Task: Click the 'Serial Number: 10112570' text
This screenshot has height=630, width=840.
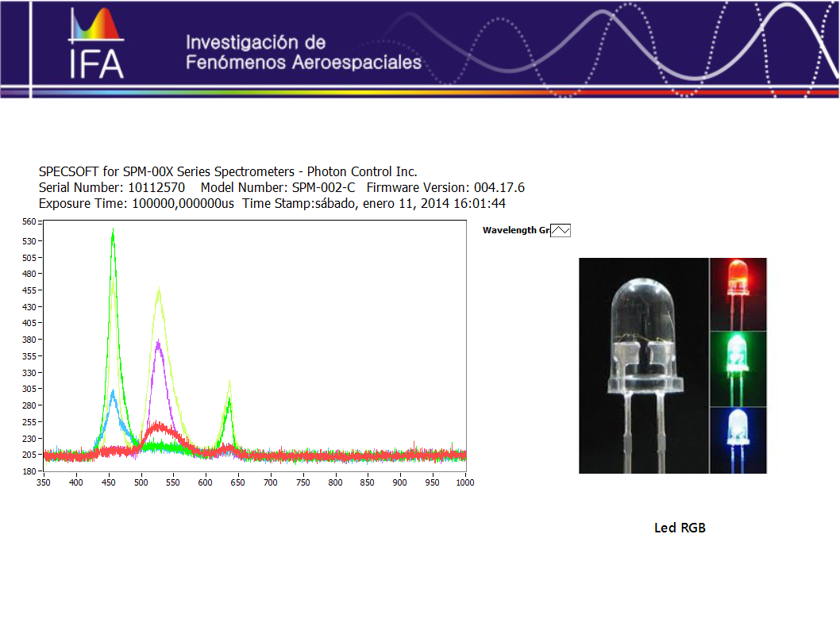Action: 111,188
